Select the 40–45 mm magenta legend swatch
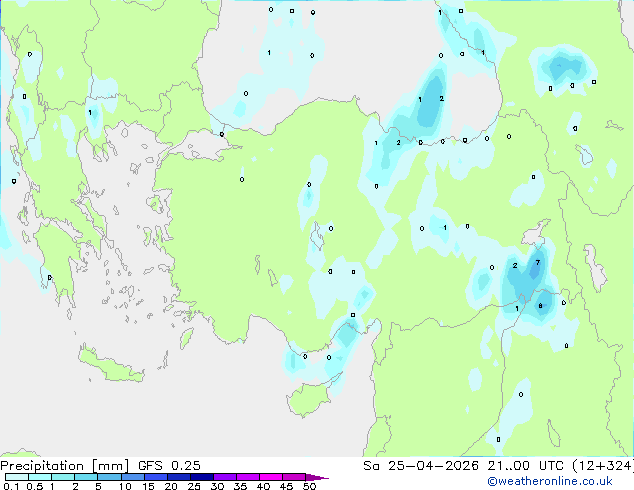Image resolution: width=634 pixels, height=490 pixels. coord(271,477)
